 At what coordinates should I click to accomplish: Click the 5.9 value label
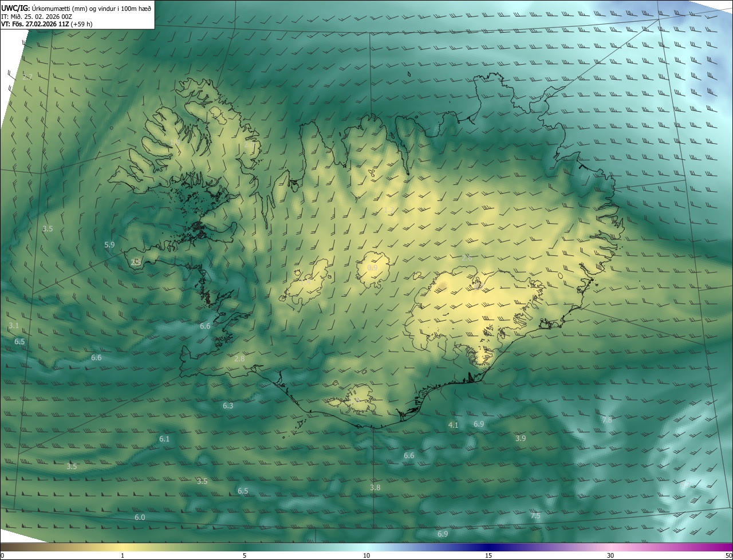click(109, 244)
